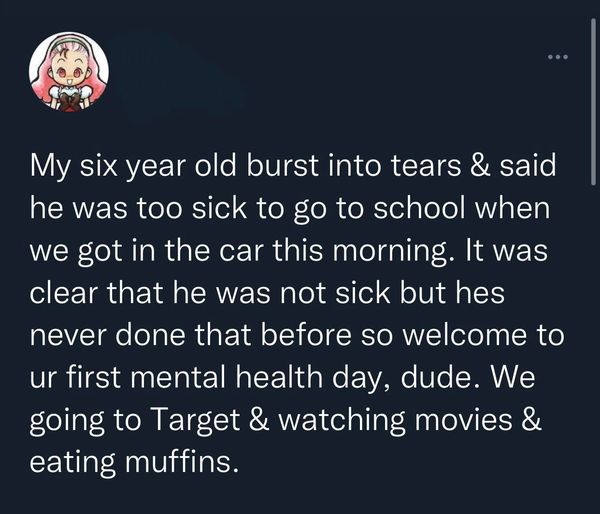This screenshot has height=514, width=600.
Task: Click the word "never" starting the fifth line
Action: 68,335
